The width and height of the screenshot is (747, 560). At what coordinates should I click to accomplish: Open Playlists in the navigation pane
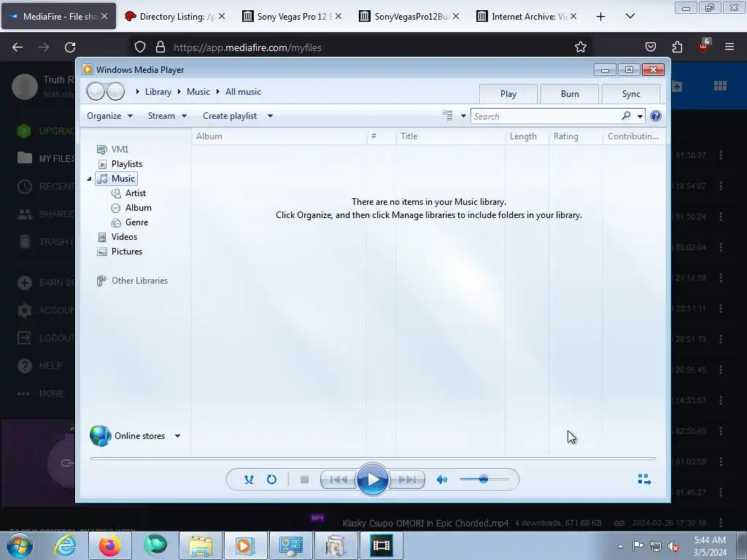pos(127,164)
